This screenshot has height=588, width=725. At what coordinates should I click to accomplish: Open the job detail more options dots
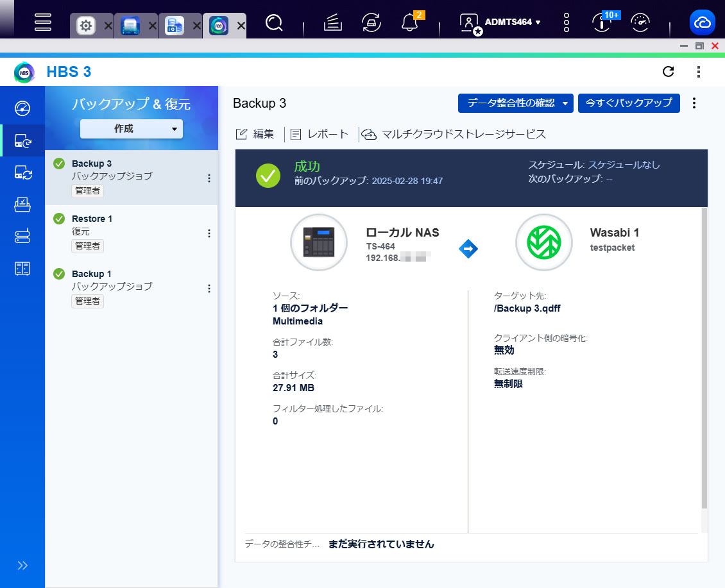click(x=694, y=103)
